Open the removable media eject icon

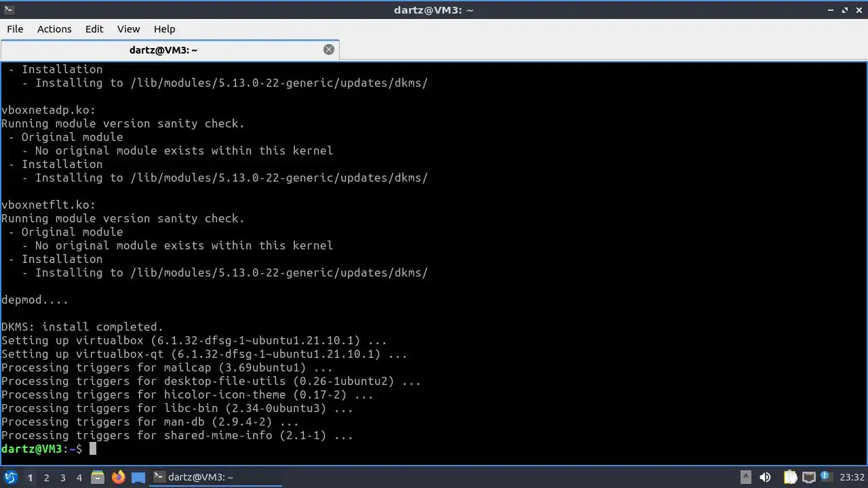[x=745, y=477]
